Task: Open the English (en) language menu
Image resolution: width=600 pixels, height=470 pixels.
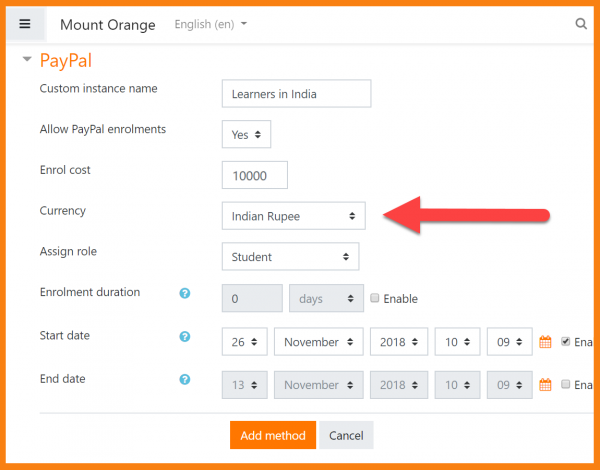Action: coord(210,24)
